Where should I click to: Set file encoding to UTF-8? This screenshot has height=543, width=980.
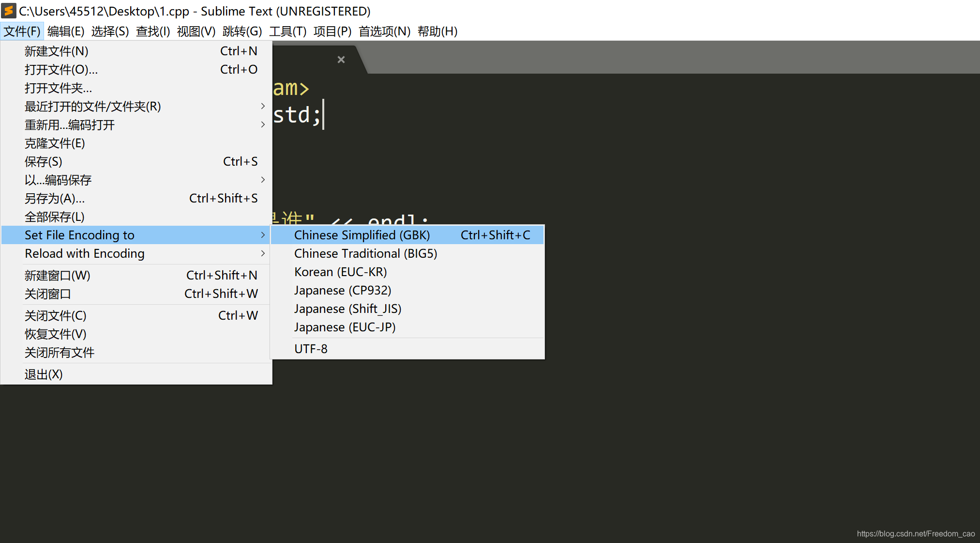coord(311,349)
